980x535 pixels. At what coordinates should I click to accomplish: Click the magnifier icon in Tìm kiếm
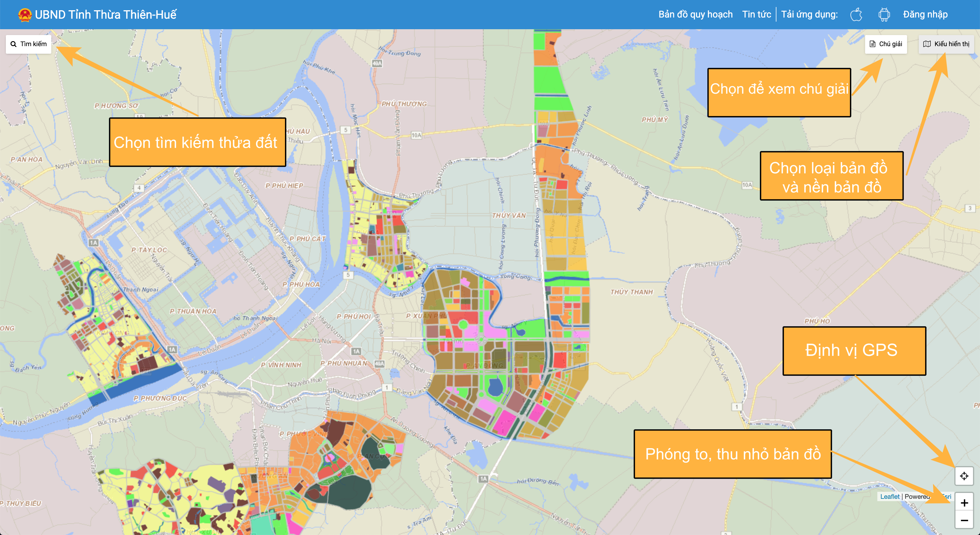(x=14, y=44)
